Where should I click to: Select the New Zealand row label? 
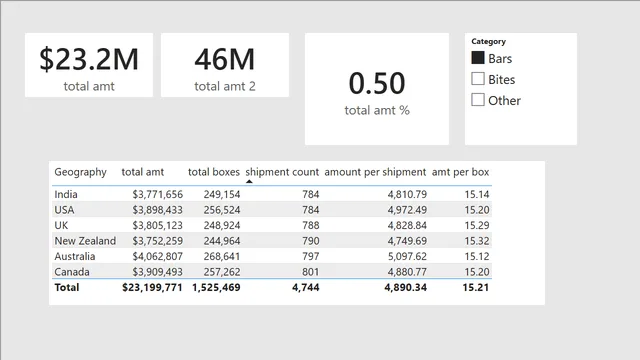[85, 241]
